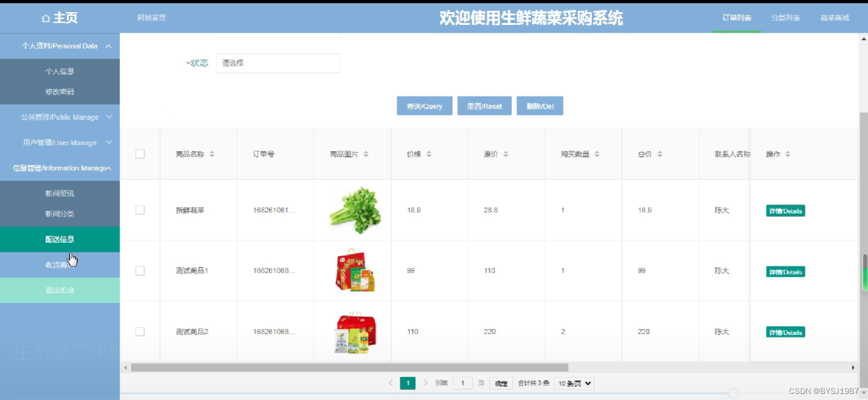
Task: Click the 测试商品2 product name cell
Action: 192,331
